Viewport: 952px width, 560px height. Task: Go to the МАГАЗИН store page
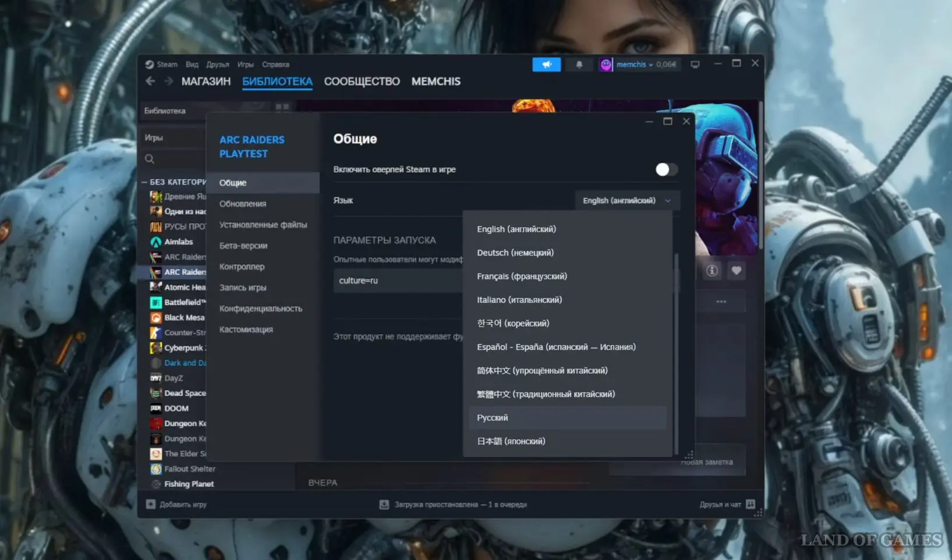206,81
